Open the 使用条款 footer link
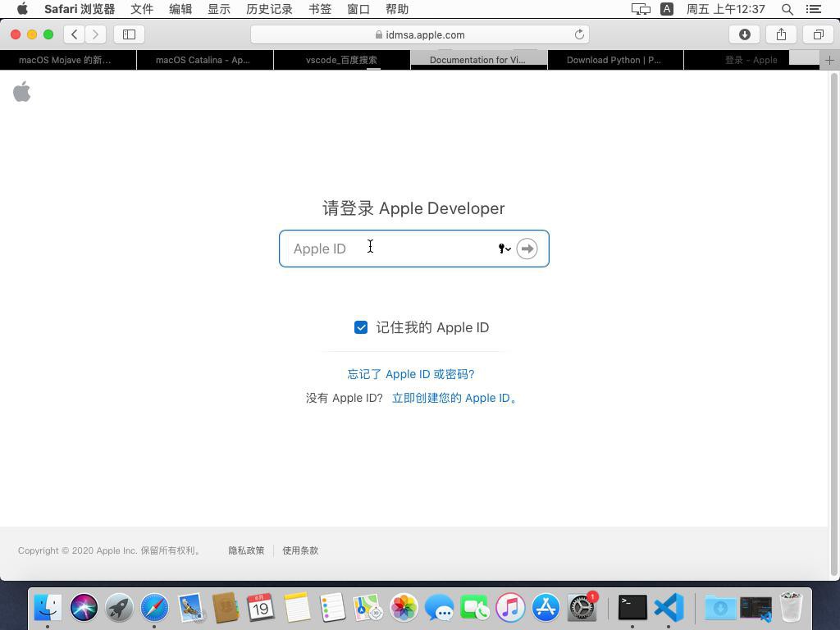Screen dimensions: 840x630 point(300,550)
